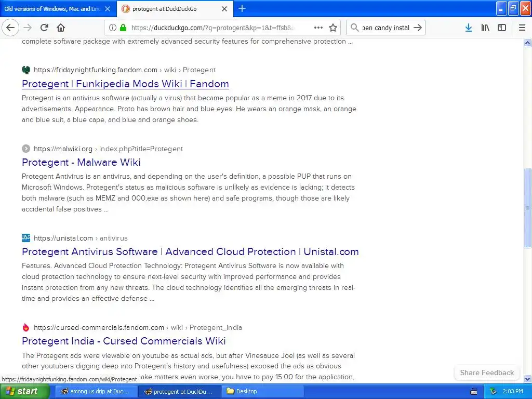Screen dimensions: 532x399
Task: Open a new tab with plus button
Action: point(242,8)
